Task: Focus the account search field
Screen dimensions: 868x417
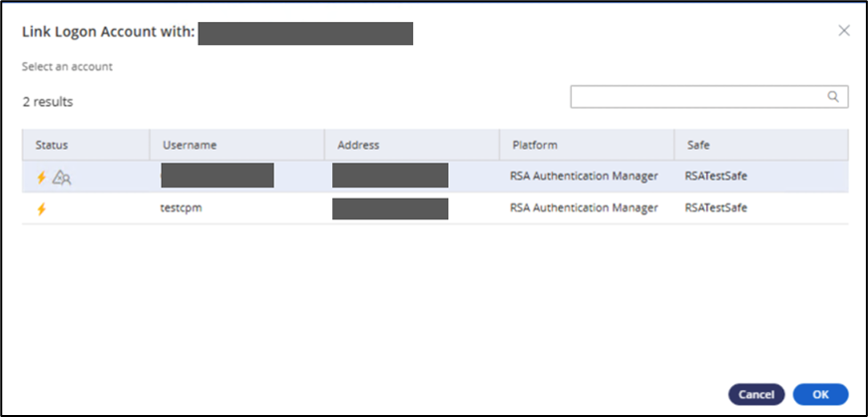Action: (x=698, y=97)
